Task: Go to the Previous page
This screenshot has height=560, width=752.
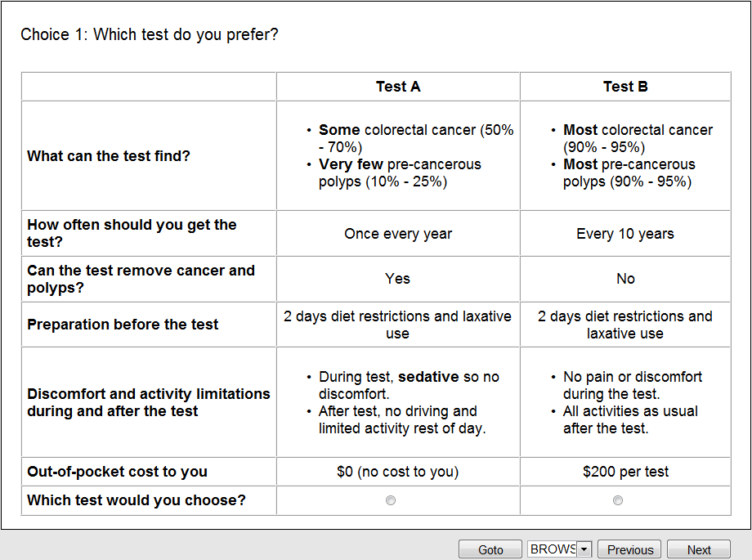Action: 630,549
